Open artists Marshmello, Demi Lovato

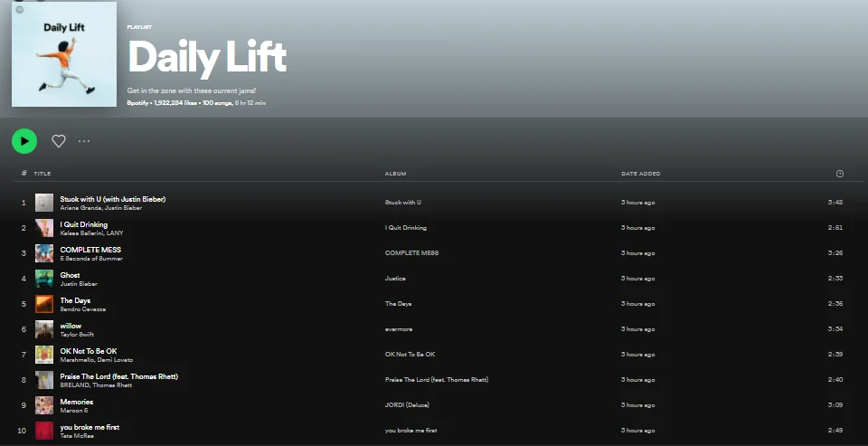tap(97, 360)
